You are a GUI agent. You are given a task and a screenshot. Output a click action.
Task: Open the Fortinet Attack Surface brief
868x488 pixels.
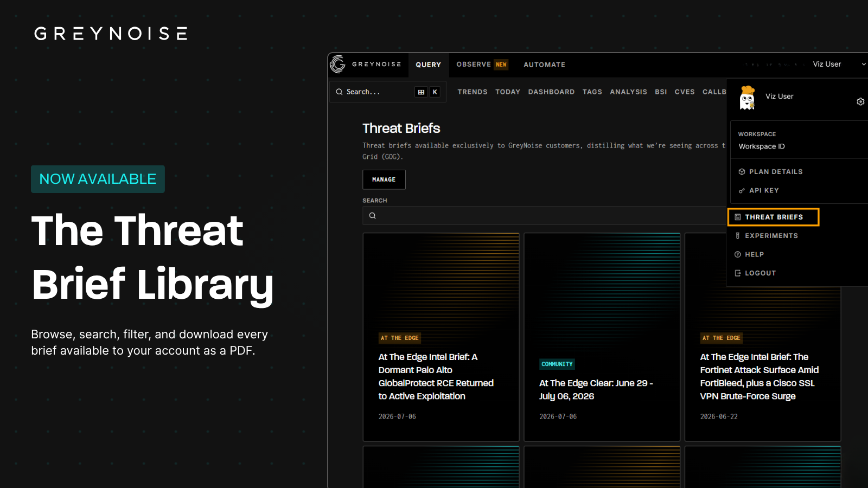pyautogui.click(x=759, y=376)
